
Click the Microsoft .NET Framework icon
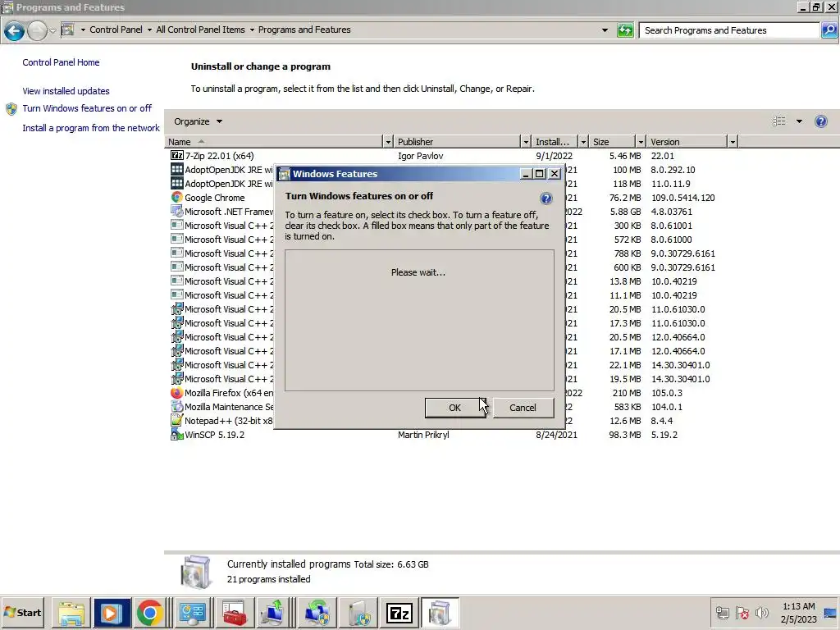(x=177, y=211)
